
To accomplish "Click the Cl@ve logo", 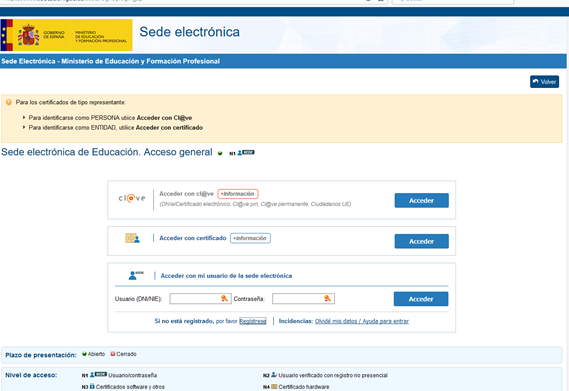I will click(132, 198).
